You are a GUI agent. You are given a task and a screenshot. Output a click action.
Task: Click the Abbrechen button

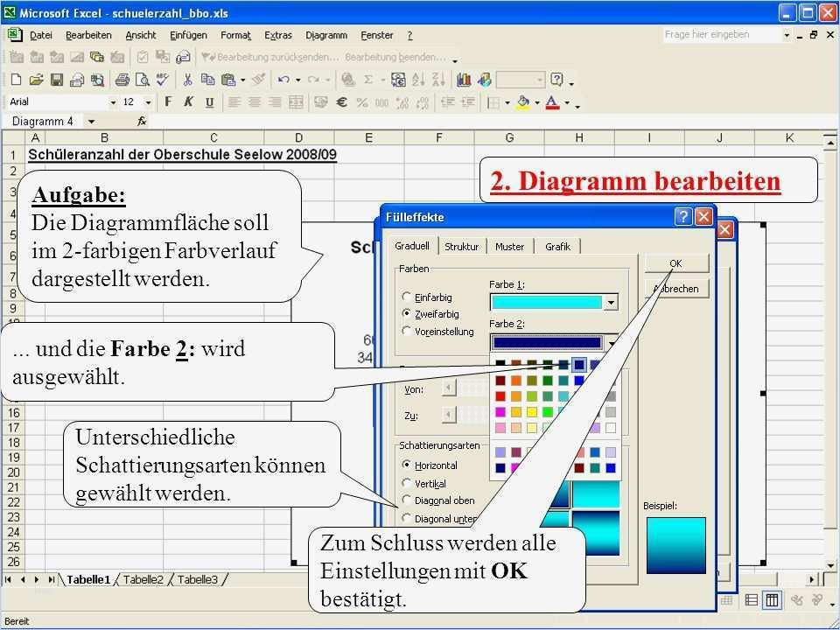[676, 288]
